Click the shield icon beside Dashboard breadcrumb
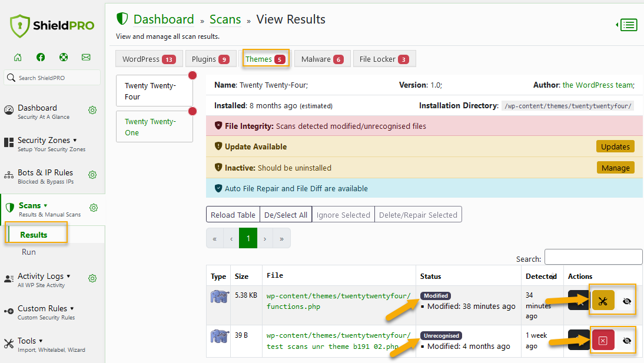644x363 pixels. [x=122, y=19]
